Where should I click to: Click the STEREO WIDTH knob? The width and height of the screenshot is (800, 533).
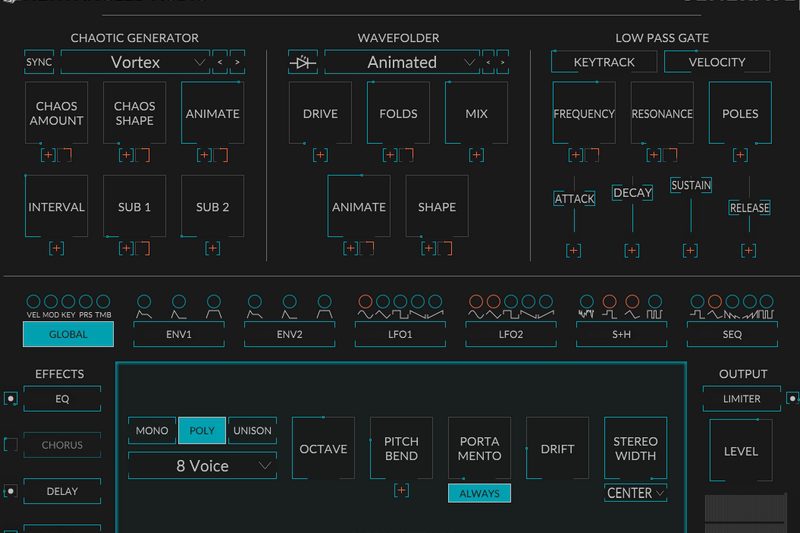636,448
